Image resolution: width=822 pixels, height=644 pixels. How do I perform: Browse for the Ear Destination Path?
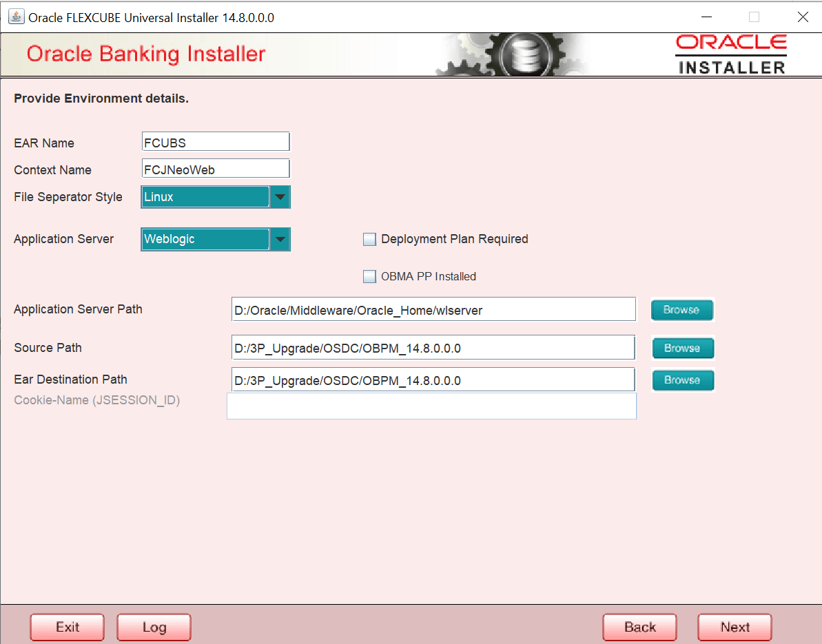(x=683, y=380)
